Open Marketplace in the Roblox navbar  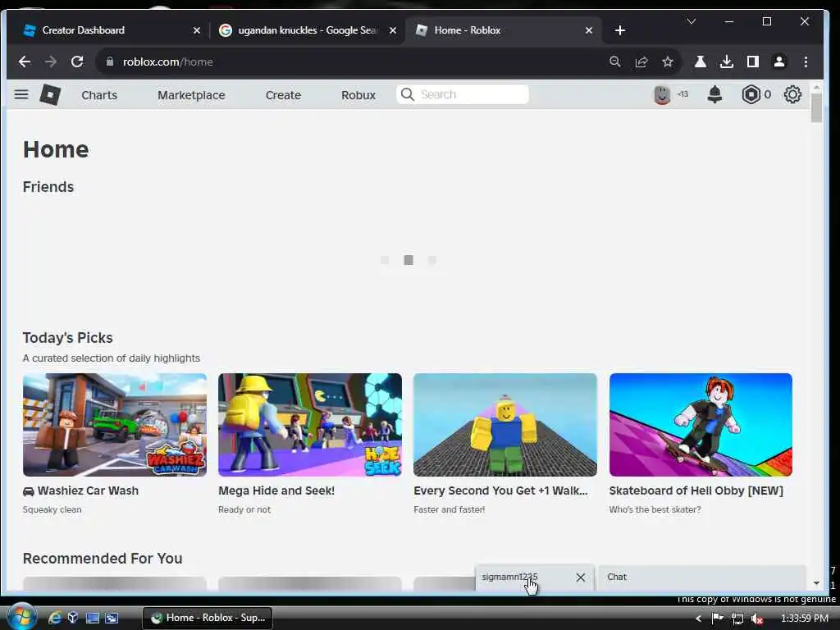(191, 95)
